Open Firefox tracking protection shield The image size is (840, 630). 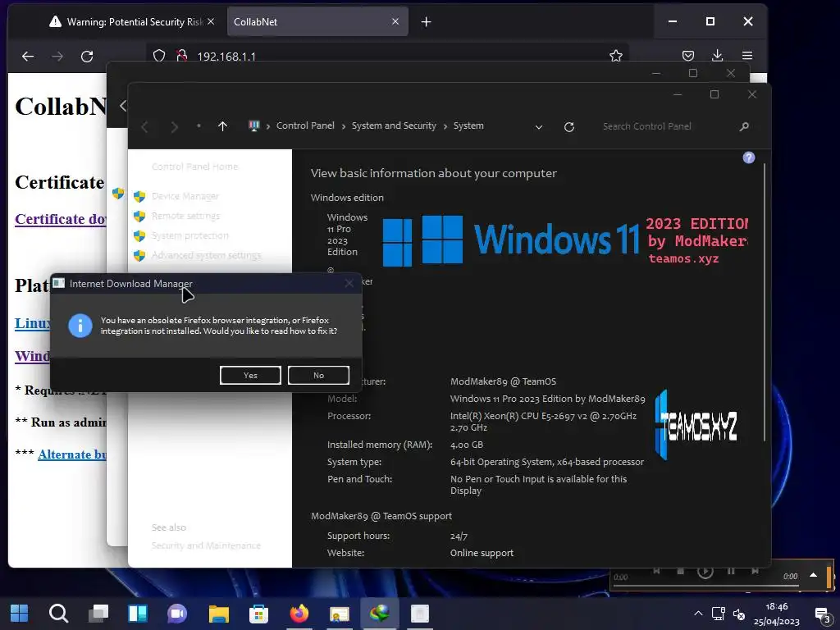coord(159,56)
